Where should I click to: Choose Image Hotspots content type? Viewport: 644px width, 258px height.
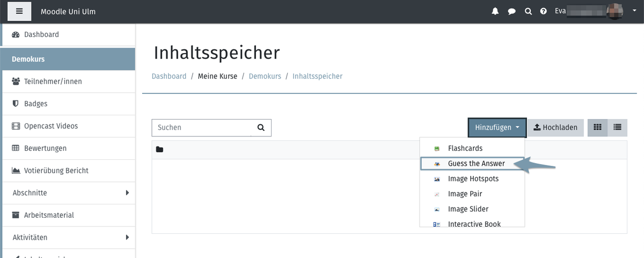[x=473, y=179]
